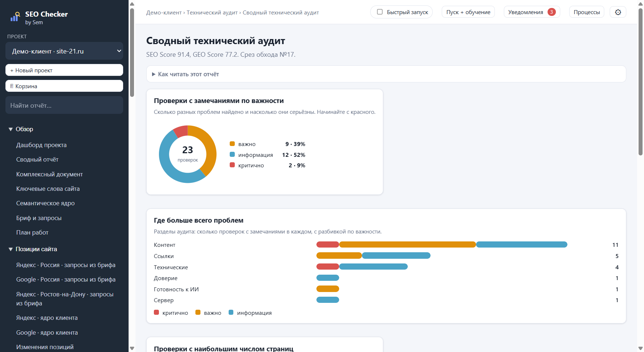Image resolution: width=644 pixels, height=352 pixels.
Task: Click the red segment of Технические bar
Action: click(x=328, y=267)
